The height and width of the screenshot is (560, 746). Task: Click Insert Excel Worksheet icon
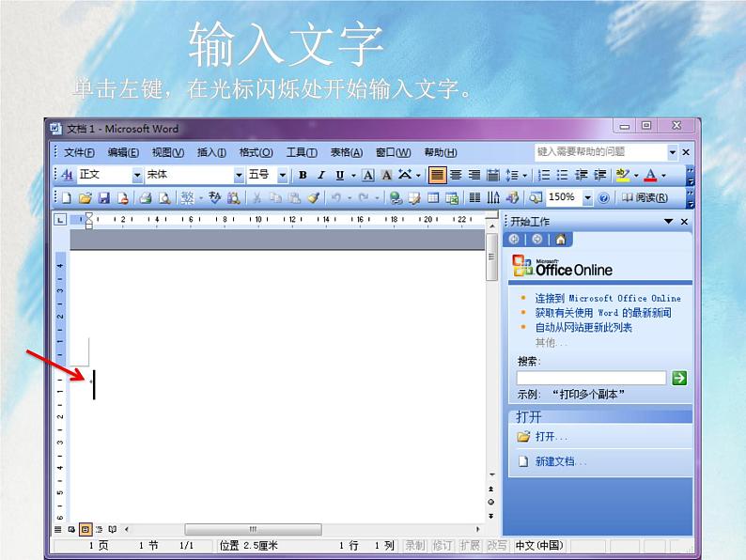click(x=452, y=197)
